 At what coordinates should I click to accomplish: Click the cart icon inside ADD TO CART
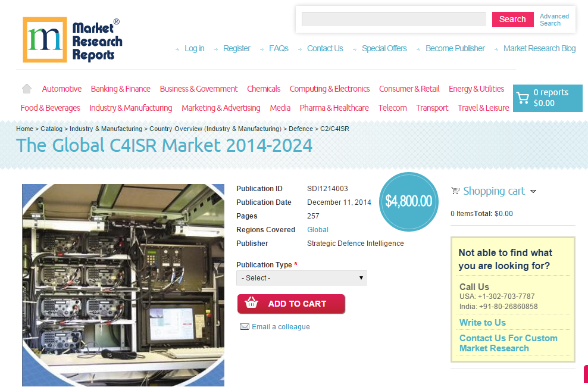[x=252, y=304]
